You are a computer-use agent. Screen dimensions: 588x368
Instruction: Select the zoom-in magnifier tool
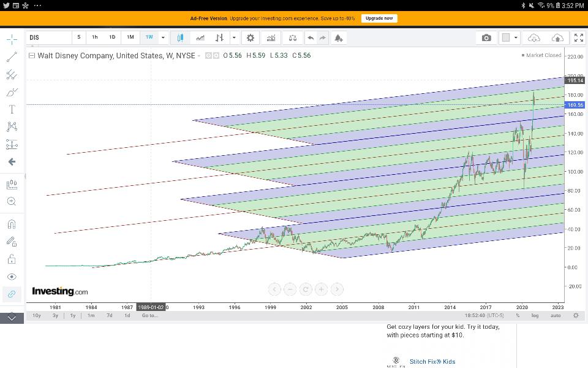12,201
